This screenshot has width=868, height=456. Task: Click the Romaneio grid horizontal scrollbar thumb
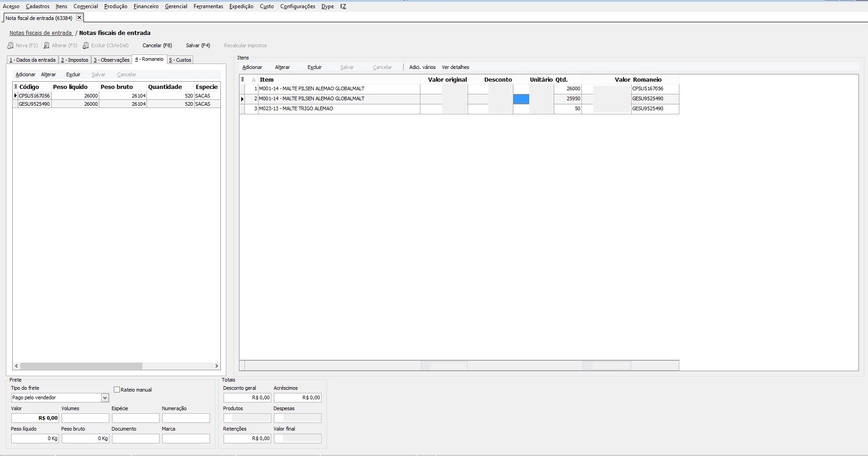(81, 366)
